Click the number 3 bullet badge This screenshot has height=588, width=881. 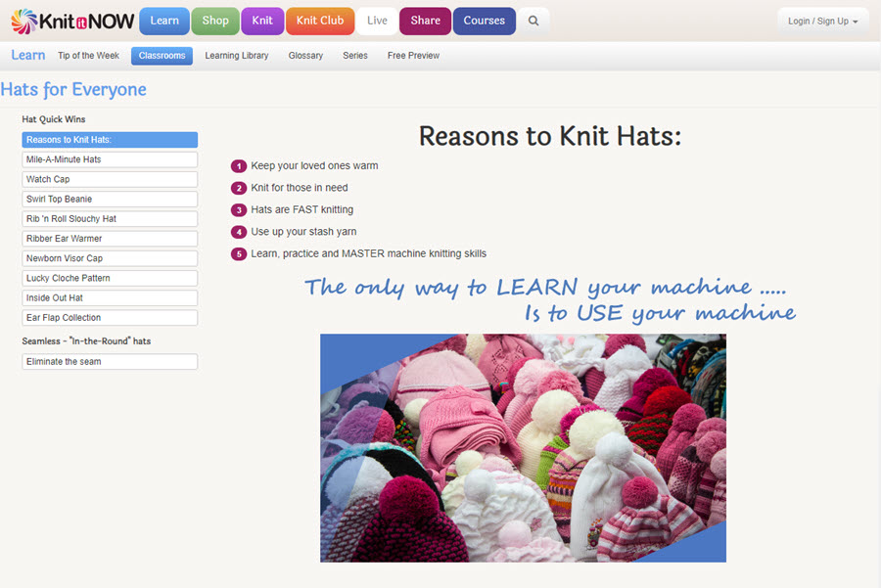point(239,210)
